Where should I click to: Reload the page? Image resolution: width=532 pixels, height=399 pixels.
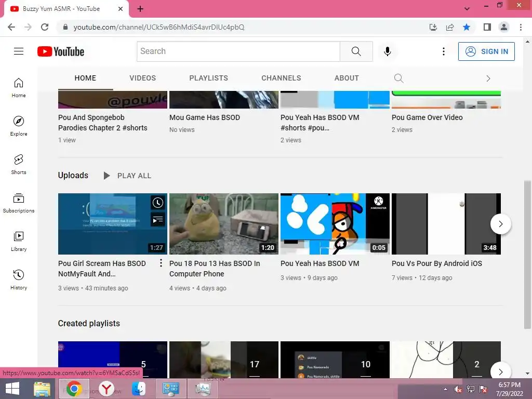tap(45, 27)
